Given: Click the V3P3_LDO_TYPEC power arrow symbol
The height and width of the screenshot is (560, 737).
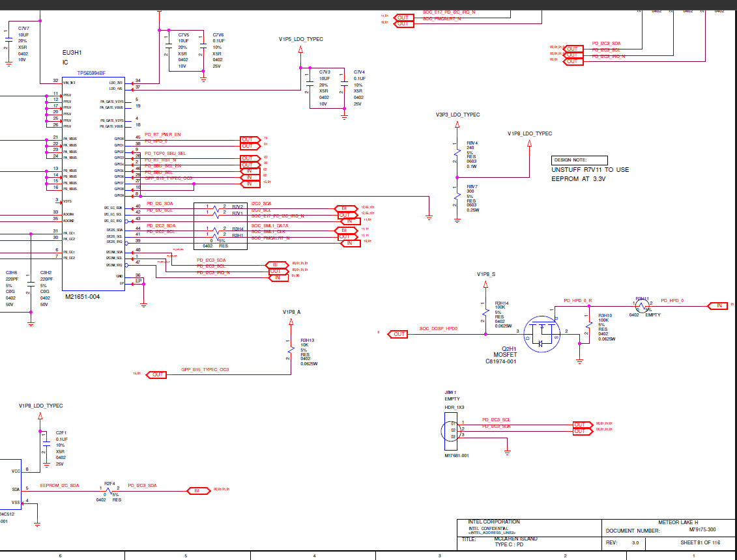Looking at the screenshot, I should pyautogui.click(x=457, y=124).
